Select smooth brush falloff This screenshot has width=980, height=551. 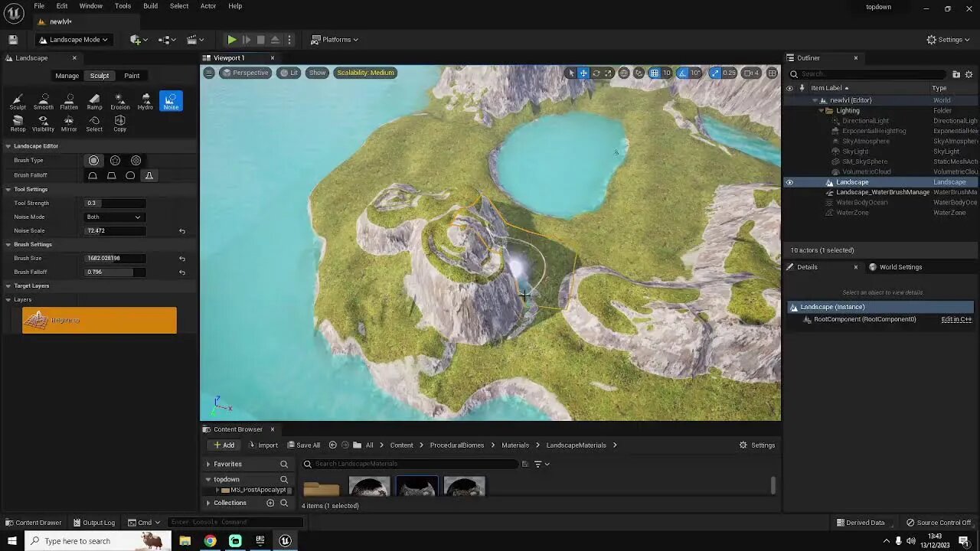click(x=93, y=175)
